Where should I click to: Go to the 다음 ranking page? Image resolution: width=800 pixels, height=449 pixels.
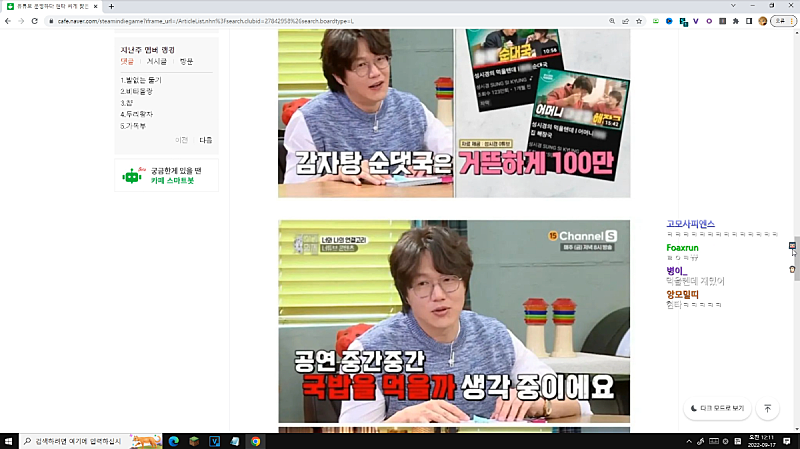pyautogui.click(x=206, y=140)
